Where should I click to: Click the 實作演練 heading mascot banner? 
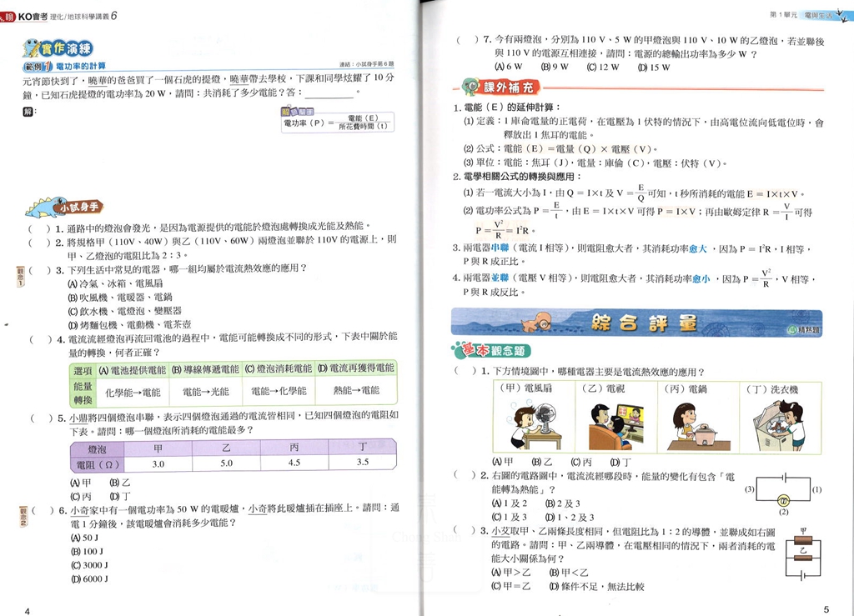pos(58,48)
